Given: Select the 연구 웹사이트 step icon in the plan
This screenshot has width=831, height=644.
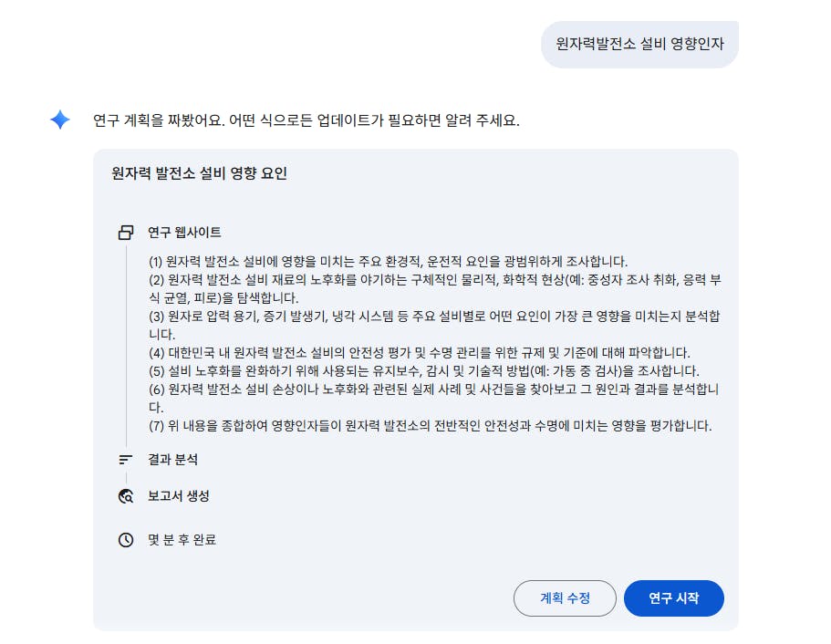Looking at the screenshot, I should (125, 232).
